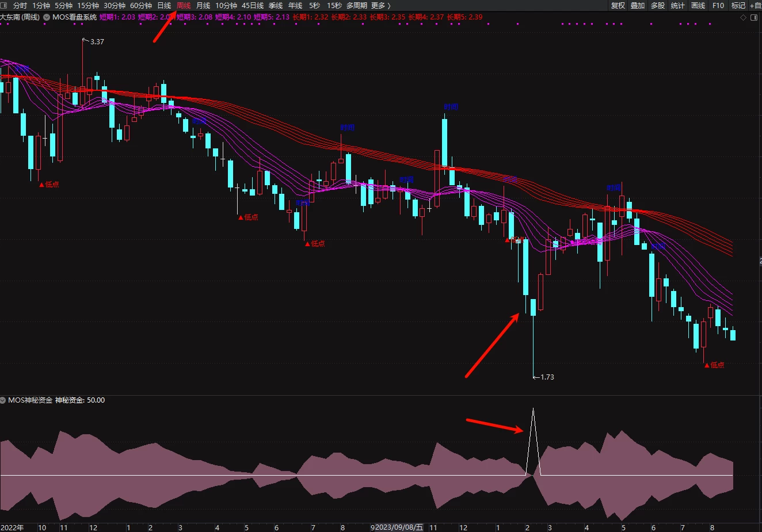Viewport: 762px width, 532px height.
Task: Switch to the 日线 daily period
Action: (164, 6)
